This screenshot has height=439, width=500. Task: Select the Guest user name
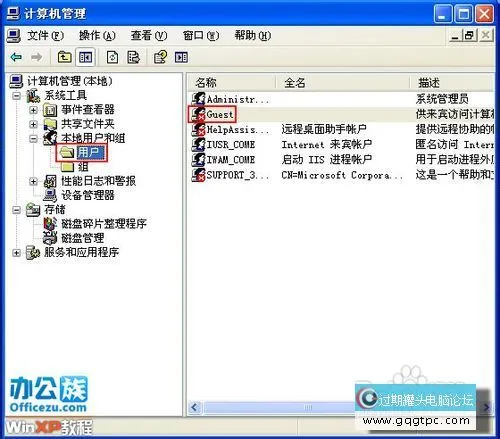pyautogui.click(x=220, y=114)
